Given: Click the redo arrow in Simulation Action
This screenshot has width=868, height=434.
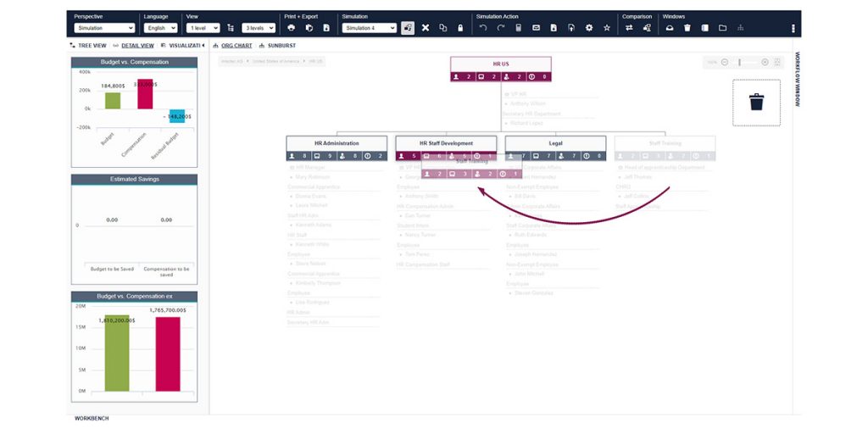Looking at the screenshot, I should pos(501,28).
